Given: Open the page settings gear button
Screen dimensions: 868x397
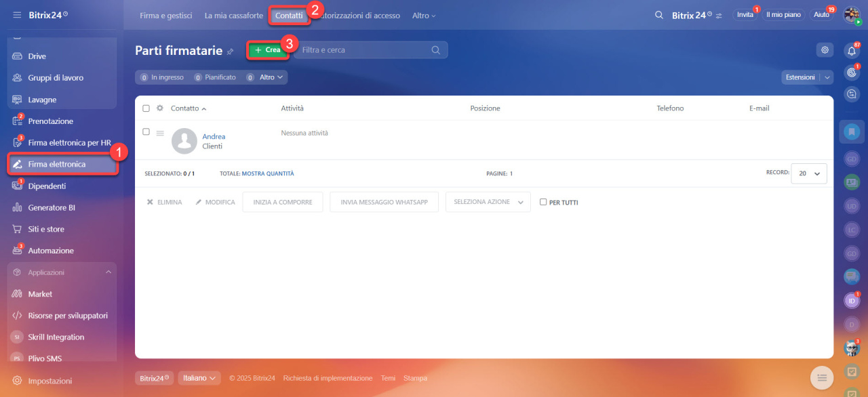Looking at the screenshot, I should click(825, 49).
